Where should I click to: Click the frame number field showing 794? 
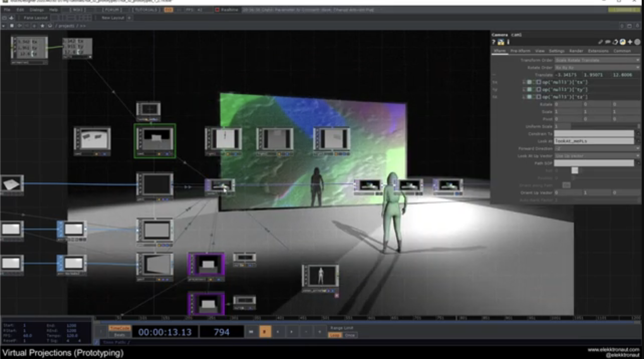(222, 332)
